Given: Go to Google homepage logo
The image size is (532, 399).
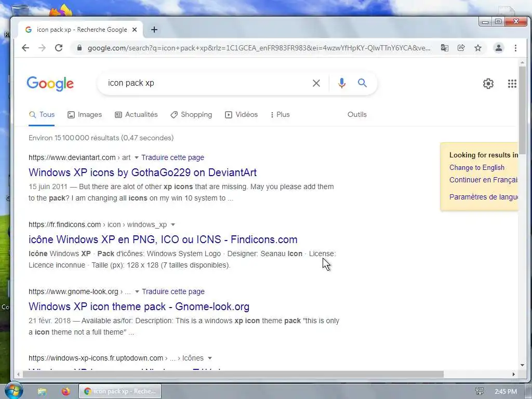Looking at the screenshot, I should [50, 84].
